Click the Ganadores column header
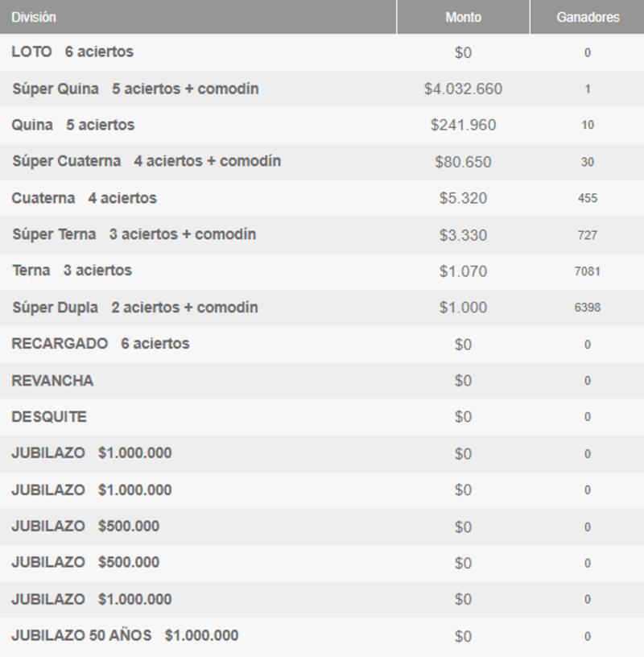The image size is (644, 657). [588, 17]
